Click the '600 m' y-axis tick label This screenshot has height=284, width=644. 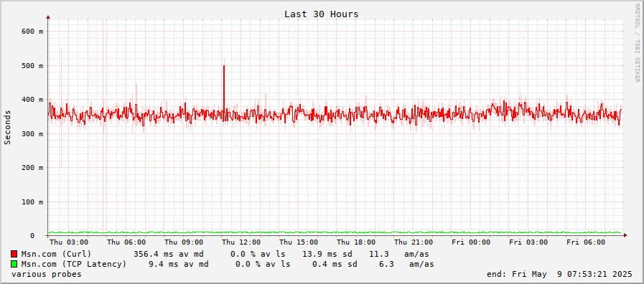pos(32,31)
